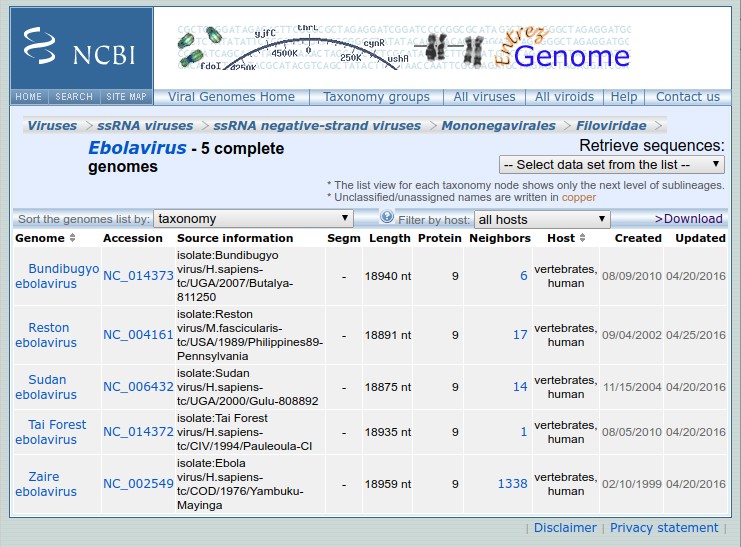
Task: Click the NCBI logo
Action: click(82, 49)
